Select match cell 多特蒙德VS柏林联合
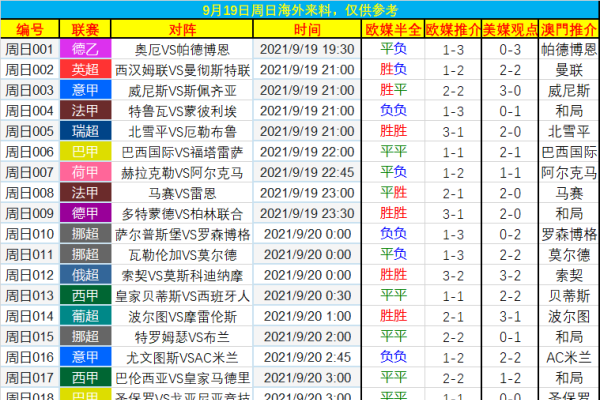 [x=182, y=214]
